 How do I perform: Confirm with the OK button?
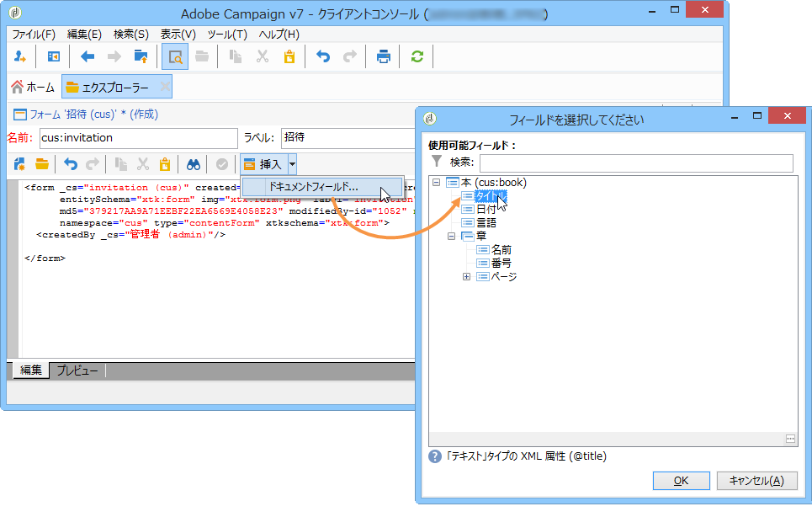(x=681, y=481)
